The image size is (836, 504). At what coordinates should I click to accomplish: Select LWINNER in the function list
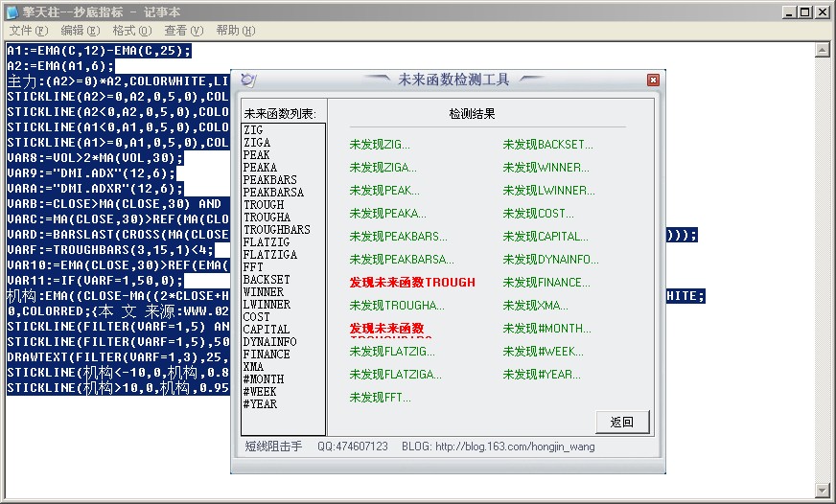coord(267,304)
